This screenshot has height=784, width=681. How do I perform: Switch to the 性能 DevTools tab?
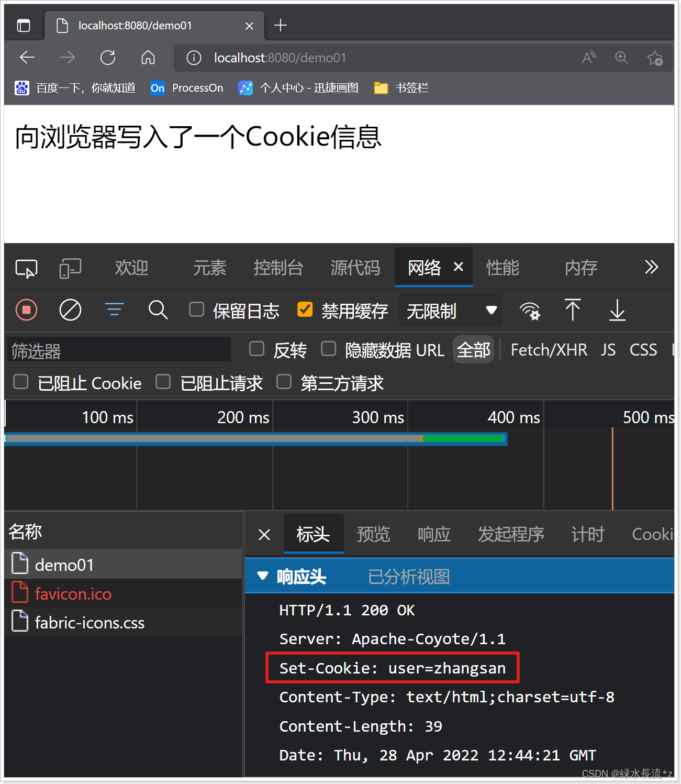click(x=503, y=268)
